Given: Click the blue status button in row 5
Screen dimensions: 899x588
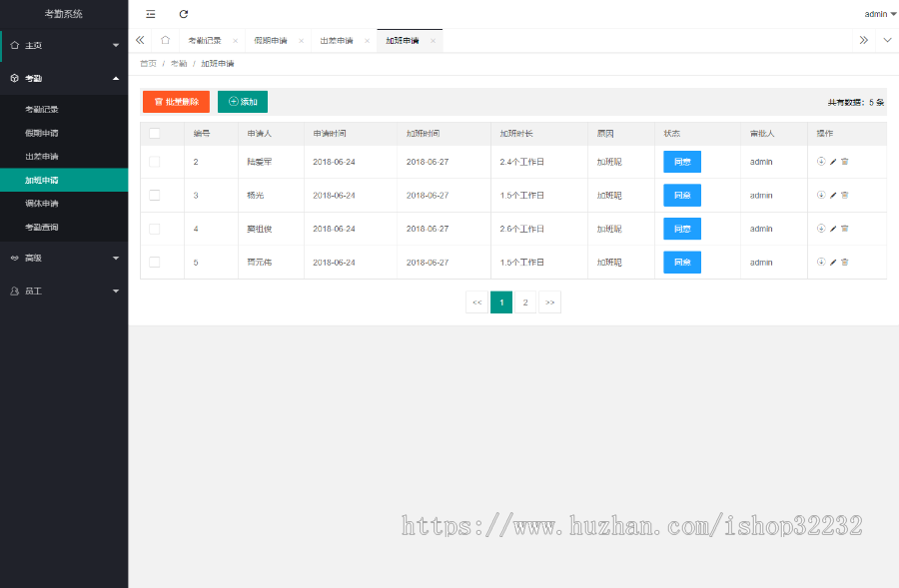Looking at the screenshot, I should click(682, 262).
